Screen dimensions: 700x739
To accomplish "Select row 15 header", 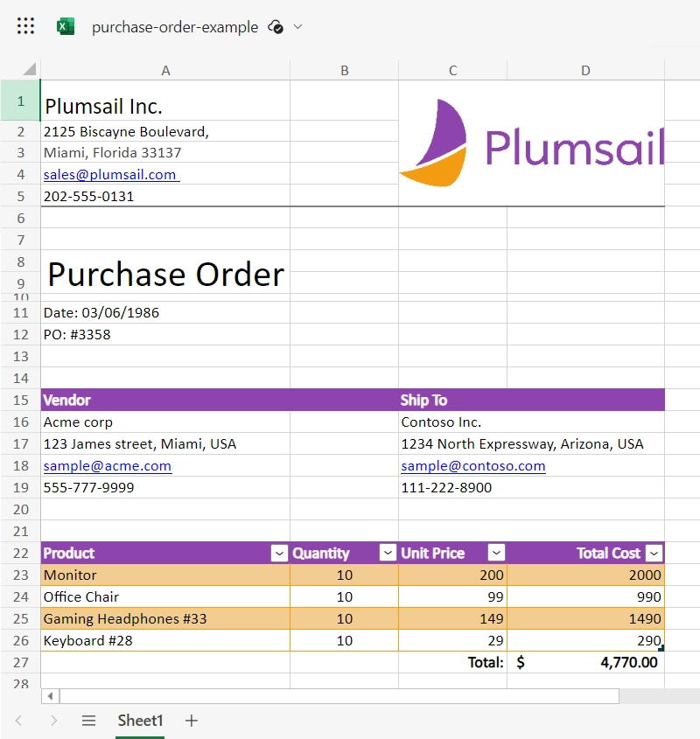I will [x=20, y=401].
